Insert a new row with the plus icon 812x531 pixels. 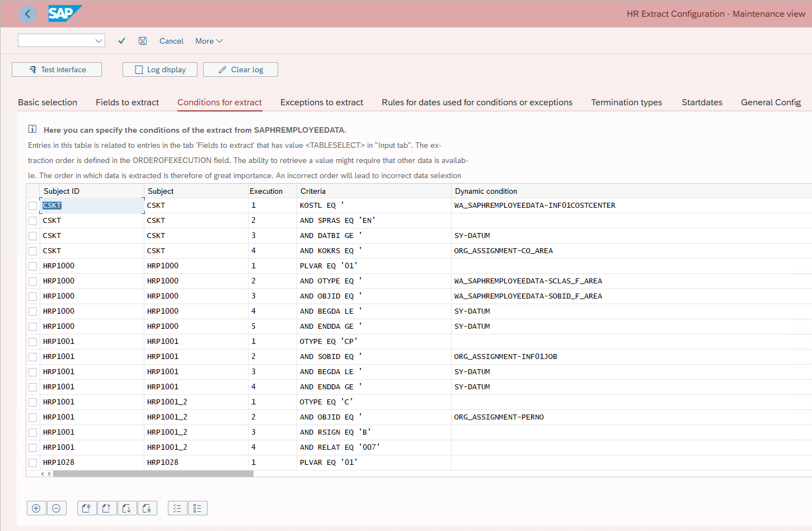click(36, 508)
